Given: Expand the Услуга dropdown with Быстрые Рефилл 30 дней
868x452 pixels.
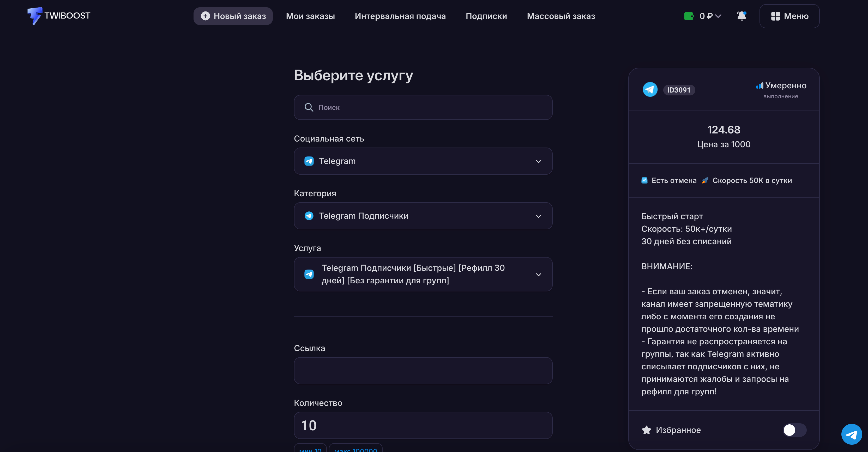Looking at the screenshot, I should coord(423,274).
